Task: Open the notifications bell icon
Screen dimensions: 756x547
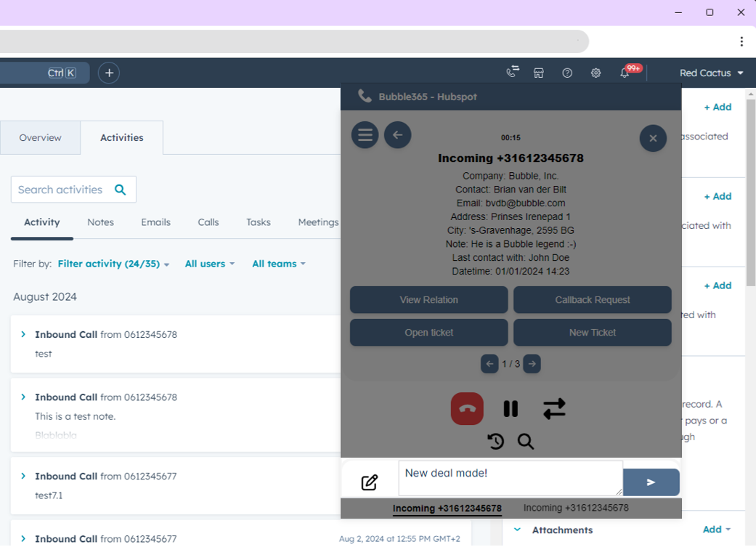Action: click(x=625, y=73)
